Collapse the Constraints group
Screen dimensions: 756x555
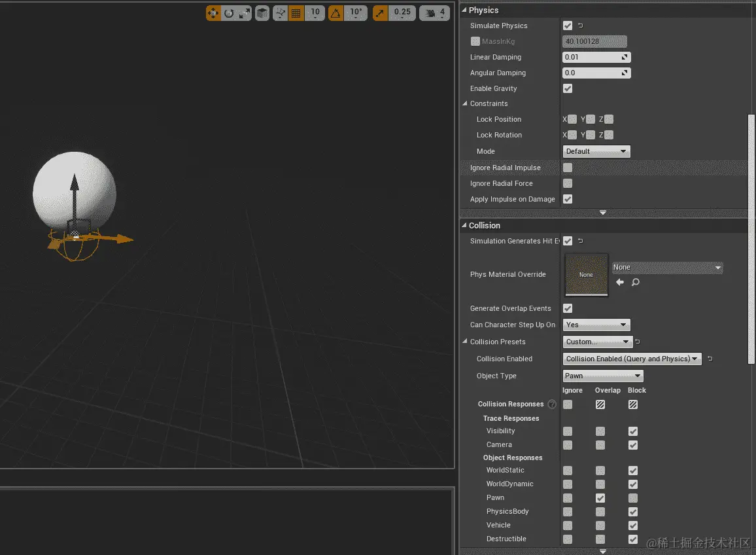pos(465,103)
